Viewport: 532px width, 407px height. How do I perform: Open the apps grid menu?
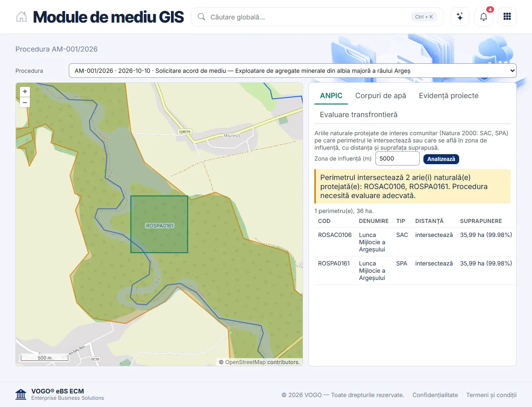point(507,17)
